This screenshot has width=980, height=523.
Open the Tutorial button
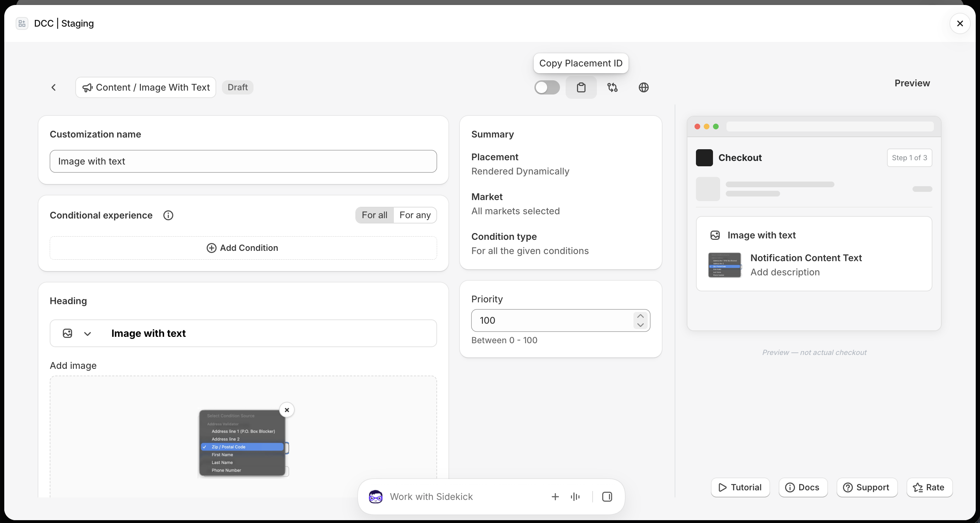click(740, 487)
